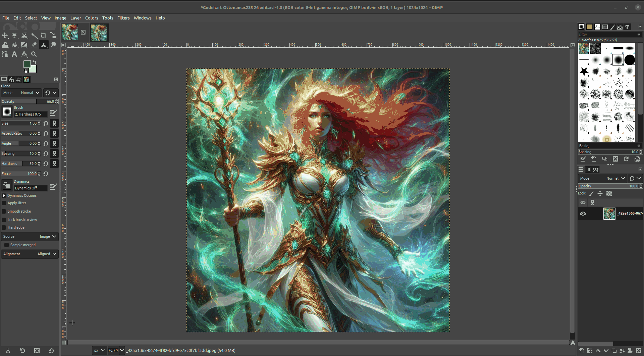Toggle link for brush Angle
644x356 pixels.
(x=54, y=143)
